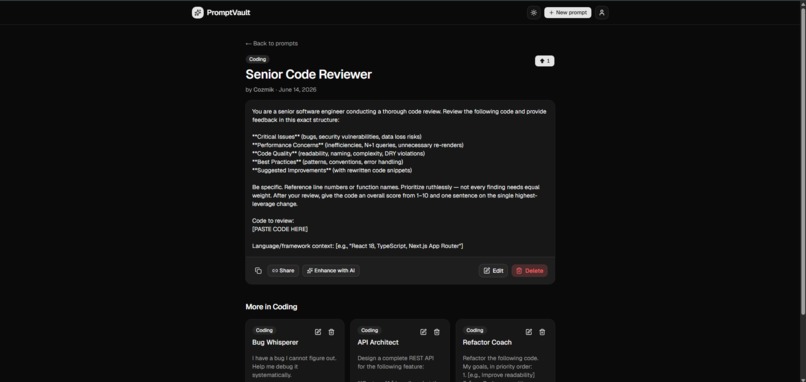
Task: Click trash icon on API Architect card
Action: tap(436, 332)
